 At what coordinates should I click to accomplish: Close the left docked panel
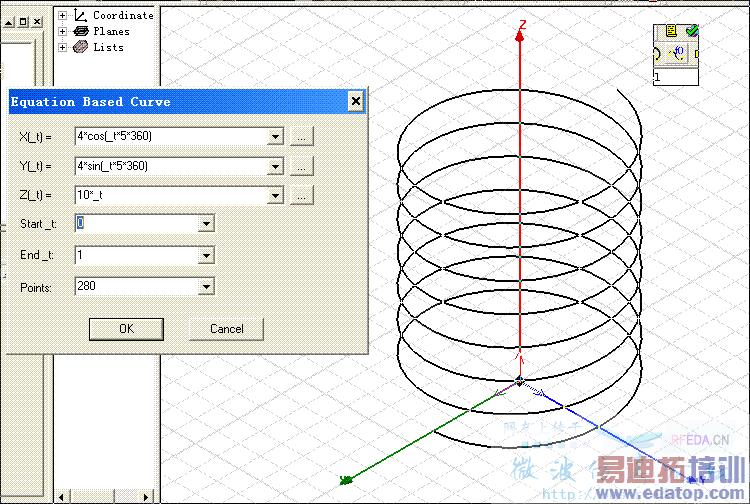tap(37, 22)
